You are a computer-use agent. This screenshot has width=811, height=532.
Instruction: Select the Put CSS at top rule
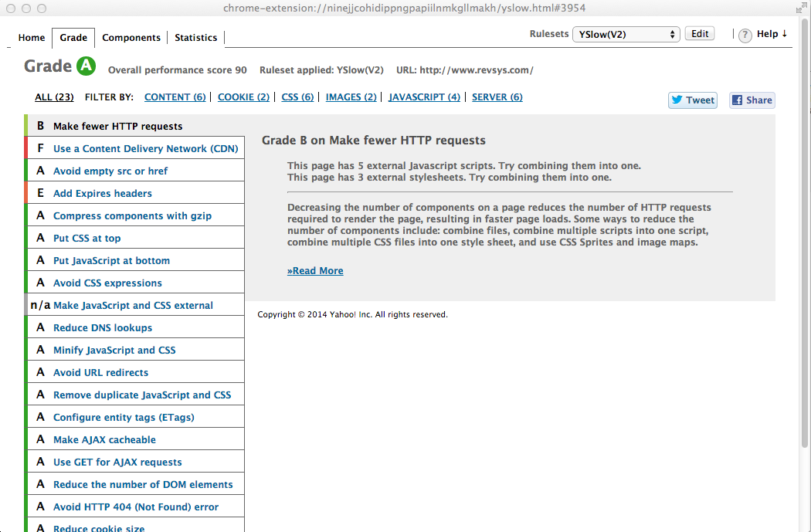point(87,237)
